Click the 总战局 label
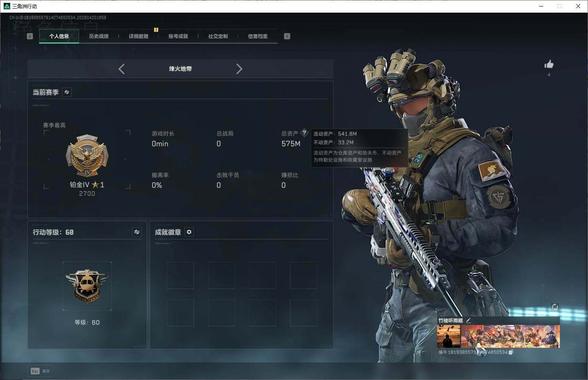 (225, 133)
